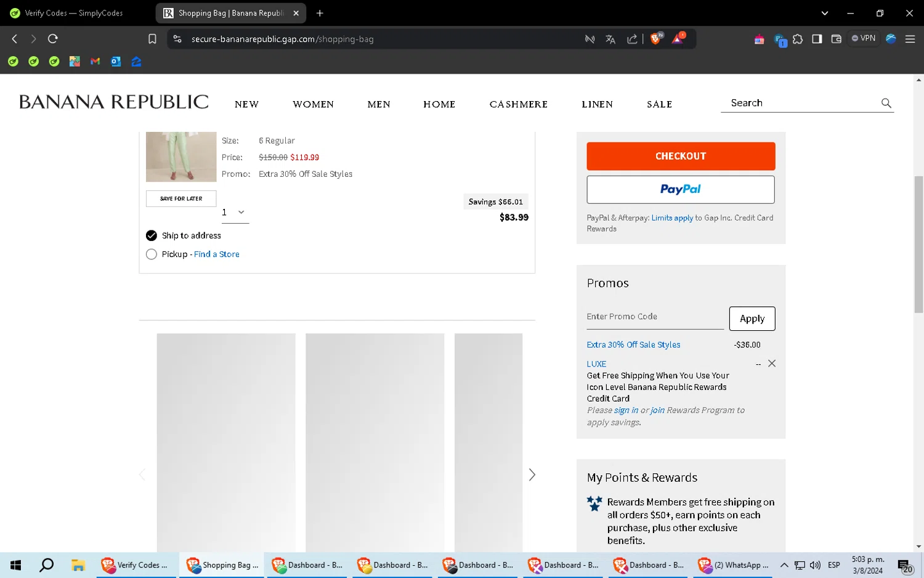Bookmark this page with the bookmark icon
This screenshot has width=924, height=578.
[152, 39]
